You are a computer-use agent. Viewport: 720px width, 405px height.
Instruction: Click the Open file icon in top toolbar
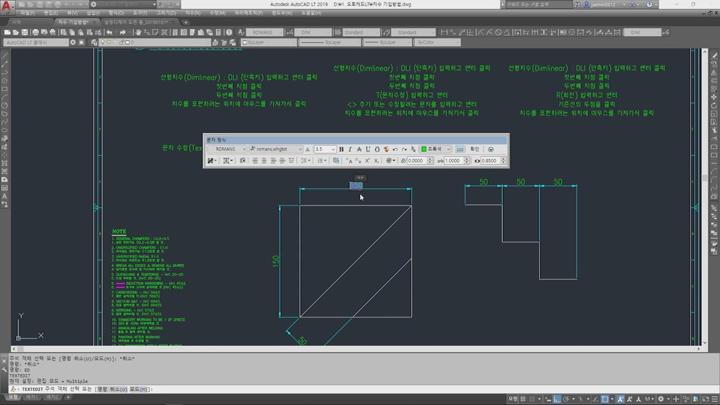pos(16,32)
